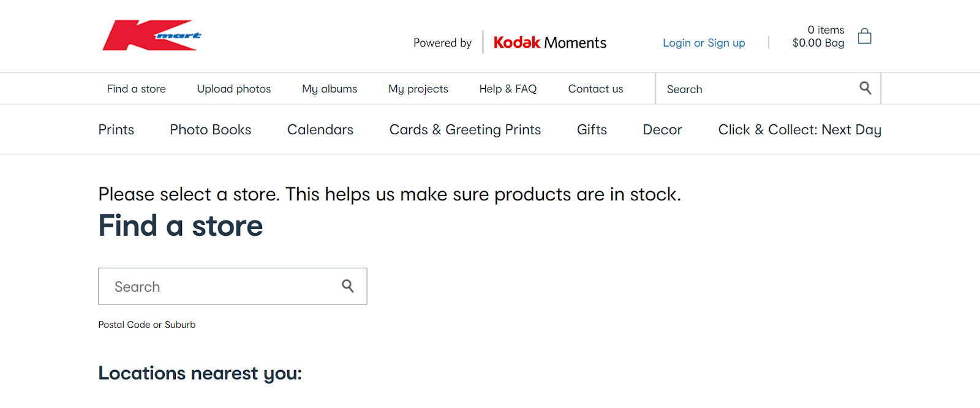Open Upload photos page

(x=234, y=89)
